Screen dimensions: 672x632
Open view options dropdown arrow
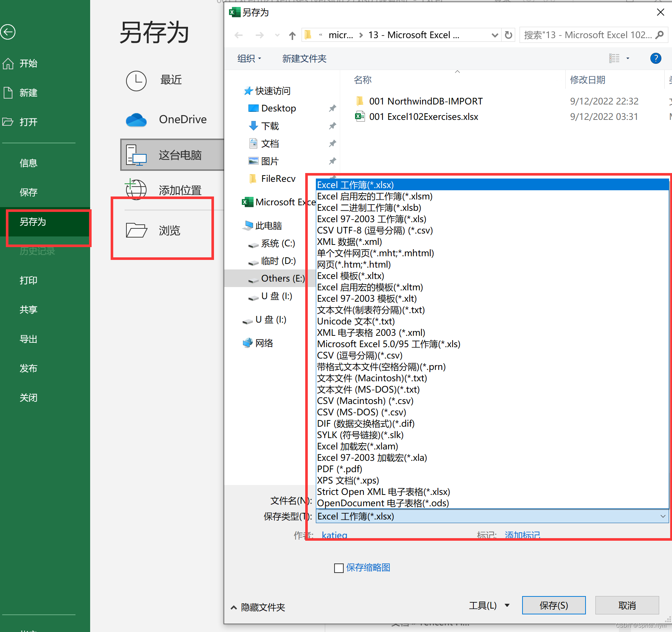628,58
